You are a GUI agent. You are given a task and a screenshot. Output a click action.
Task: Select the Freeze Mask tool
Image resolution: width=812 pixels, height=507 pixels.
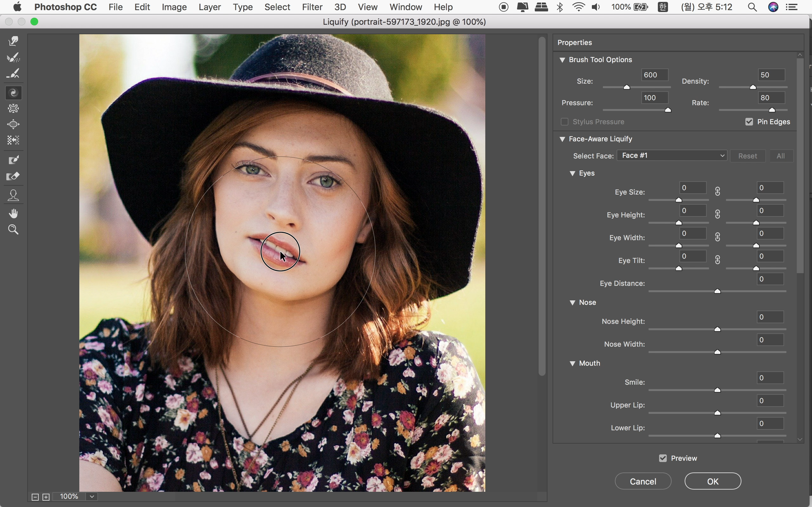[13, 160]
